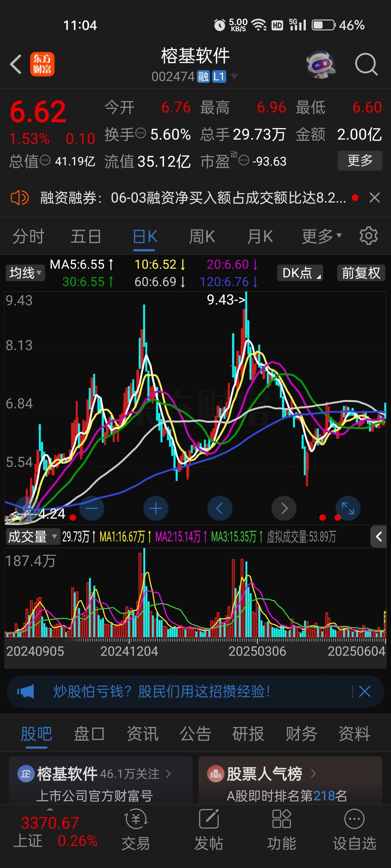The height and width of the screenshot is (868, 391).
Task: Switch to 周K chart tab
Action: (202, 237)
